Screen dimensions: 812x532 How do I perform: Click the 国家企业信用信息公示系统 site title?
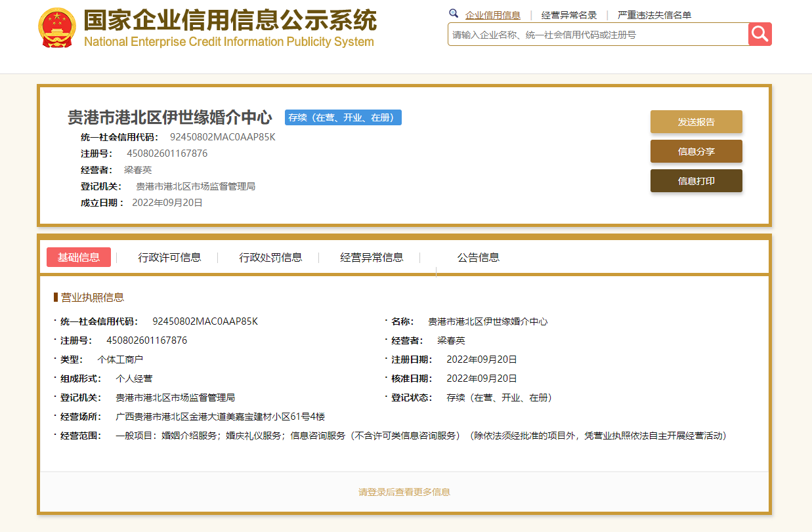[230, 20]
